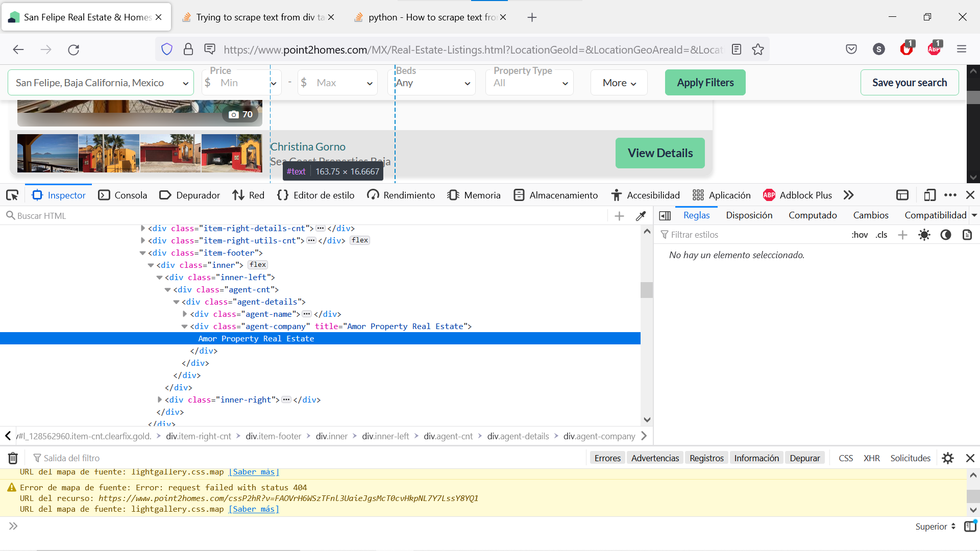
Task: Click the Pick element from page icon
Action: (12, 194)
